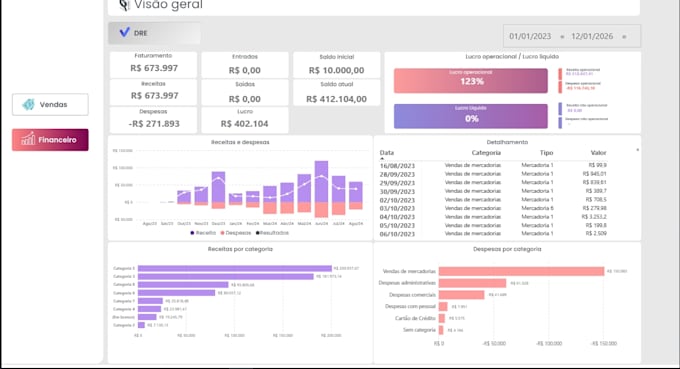Click the Cartão de Crédito bar
The width and height of the screenshot is (680, 369).
[x=441, y=318]
